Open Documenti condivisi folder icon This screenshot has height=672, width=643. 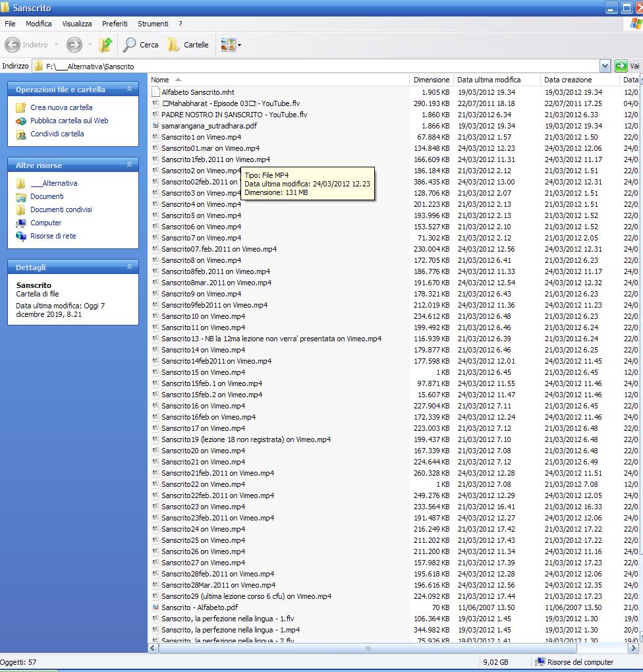21,210
